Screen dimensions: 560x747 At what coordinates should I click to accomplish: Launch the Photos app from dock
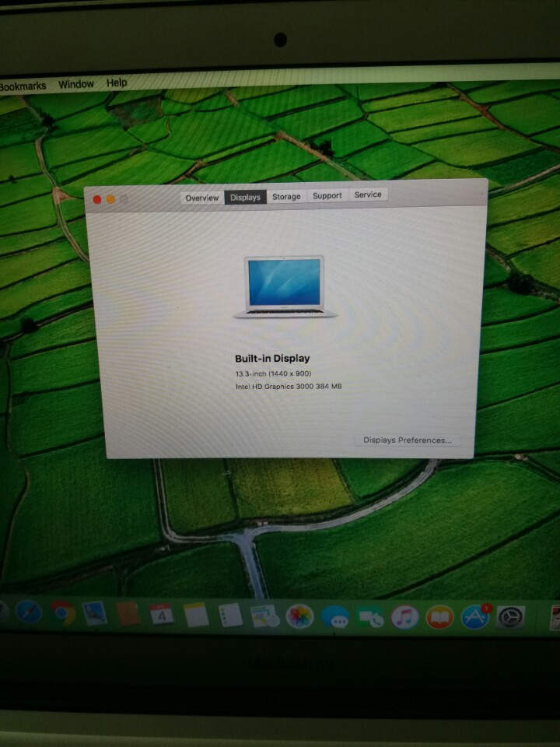[x=299, y=616]
